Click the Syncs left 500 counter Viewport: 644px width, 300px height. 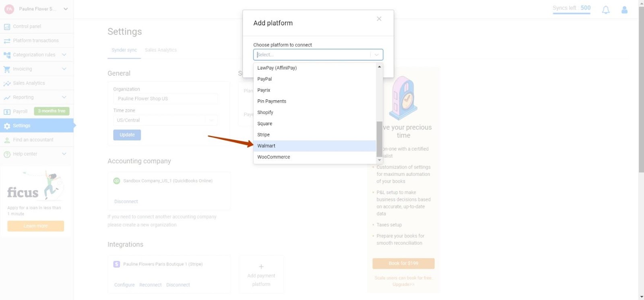point(572,8)
